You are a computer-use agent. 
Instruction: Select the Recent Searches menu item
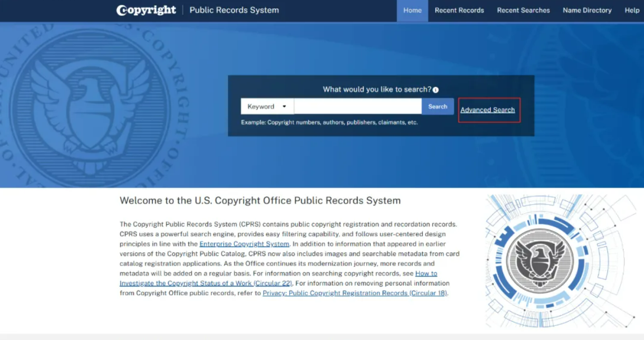523,10
